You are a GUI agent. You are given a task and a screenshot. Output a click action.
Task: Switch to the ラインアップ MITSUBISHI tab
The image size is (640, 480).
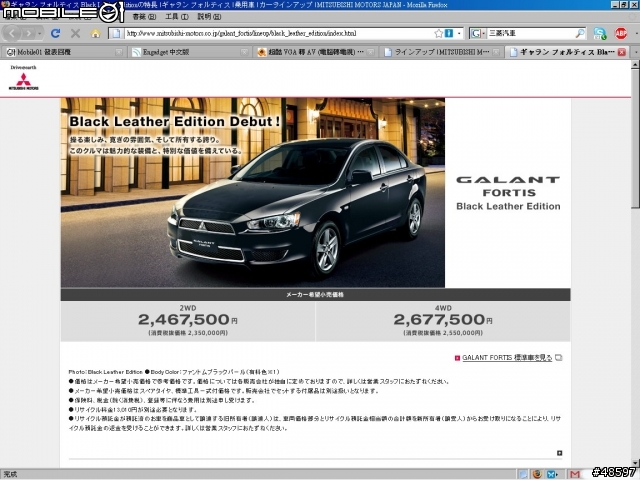(x=441, y=52)
